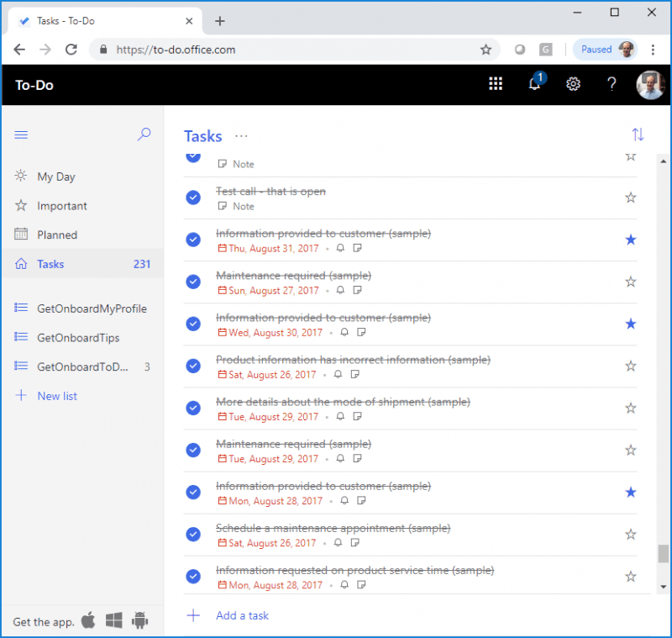The image size is (672, 638).
Task: Open the Chrome browser menu
Action: coord(654,50)
